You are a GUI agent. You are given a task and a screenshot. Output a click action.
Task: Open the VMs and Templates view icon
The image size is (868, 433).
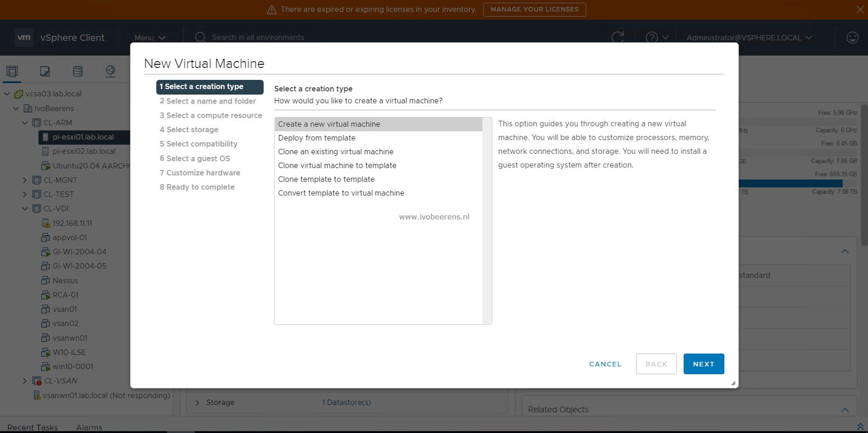45,71
